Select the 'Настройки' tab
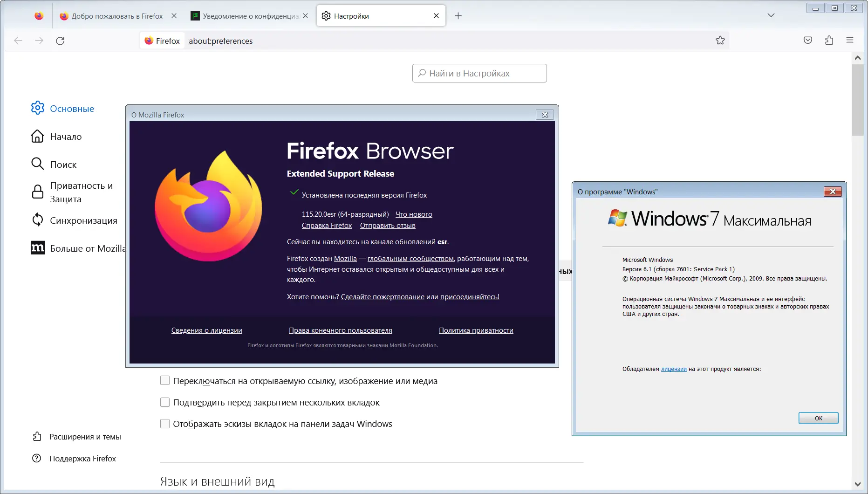 pos(381,16)
